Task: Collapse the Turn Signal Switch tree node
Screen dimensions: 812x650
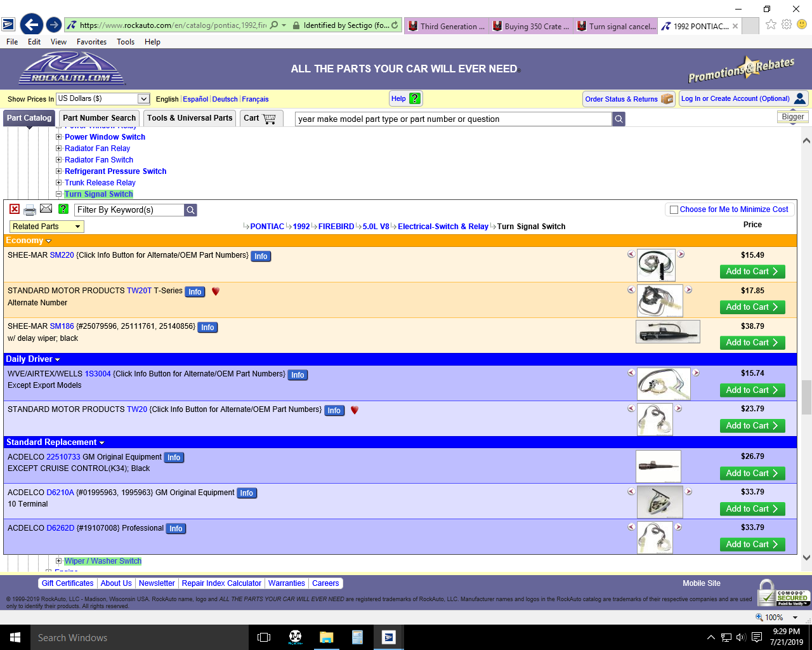Action: [x=59, y=194]
